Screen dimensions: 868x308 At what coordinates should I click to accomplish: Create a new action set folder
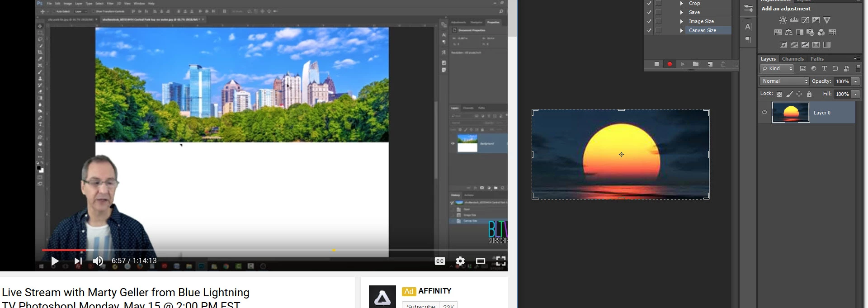[x=696, y=64]
